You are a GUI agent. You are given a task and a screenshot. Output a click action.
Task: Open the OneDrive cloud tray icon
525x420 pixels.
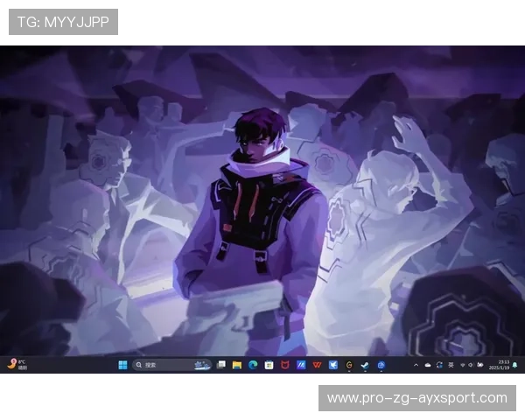click(427, 365)
